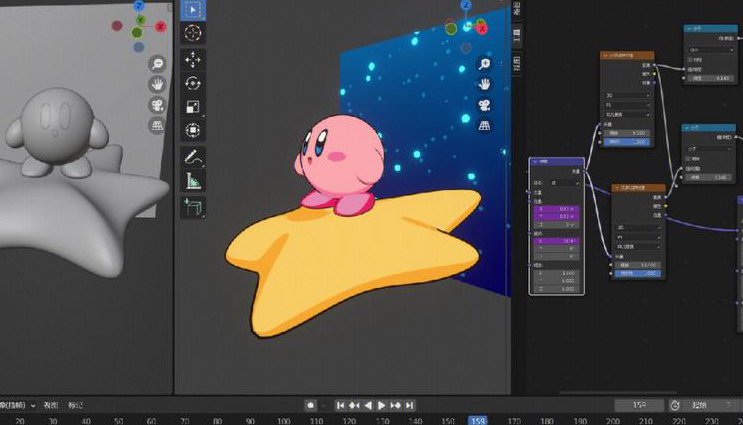The image size is (743, 425).
Task: Click the clock icon beside the frame field
Action: (x=675, y=405)
